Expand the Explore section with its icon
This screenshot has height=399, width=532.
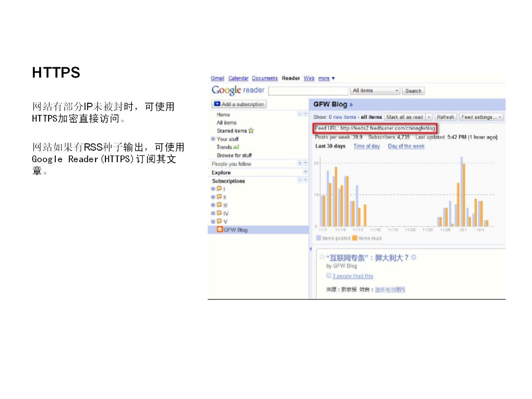[305, 172]
